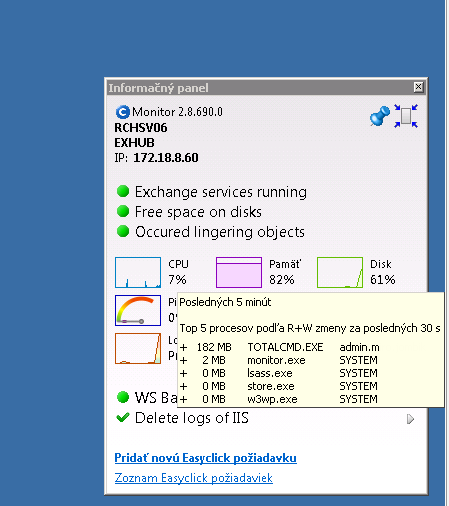
Task: Close the Informačný panel window
Action: [418, 87]
